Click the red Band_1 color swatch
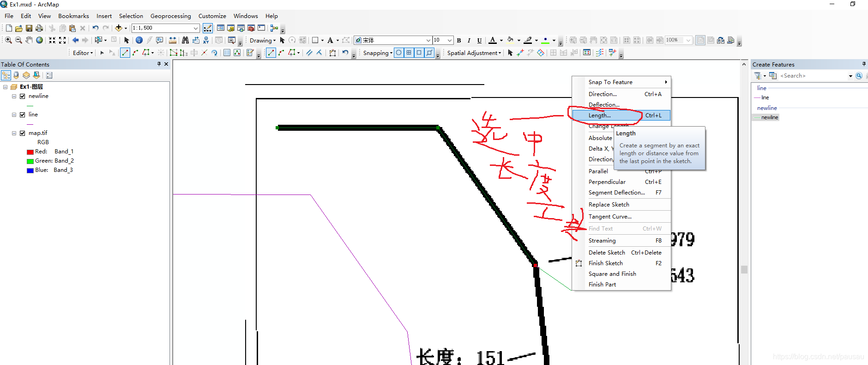The height and width of the screenshot is (365, 868). pyautogui.click(x=30, y=152)
